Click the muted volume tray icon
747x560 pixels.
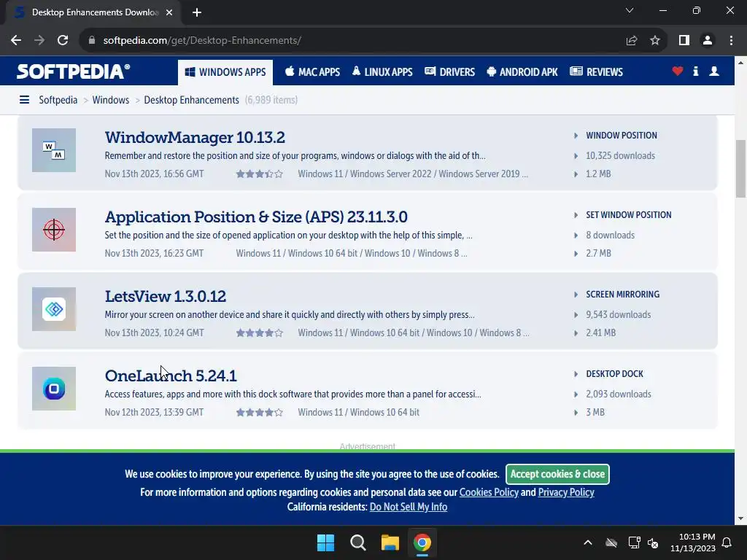653,542
